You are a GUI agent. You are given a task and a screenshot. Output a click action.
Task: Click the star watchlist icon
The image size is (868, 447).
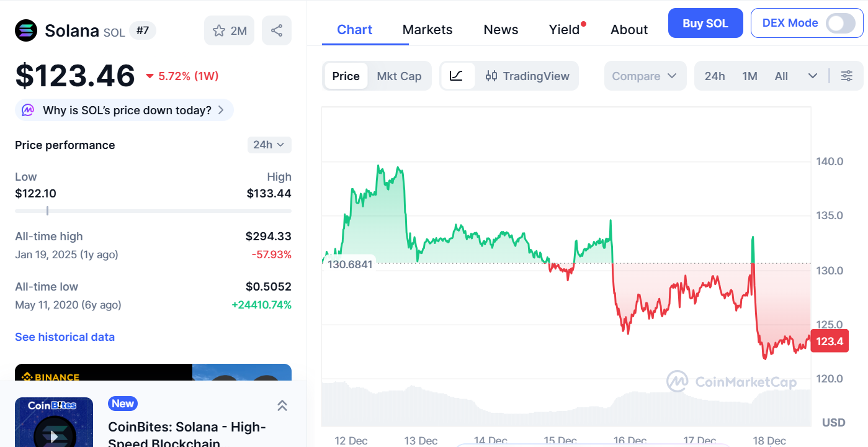click(219, 30)
